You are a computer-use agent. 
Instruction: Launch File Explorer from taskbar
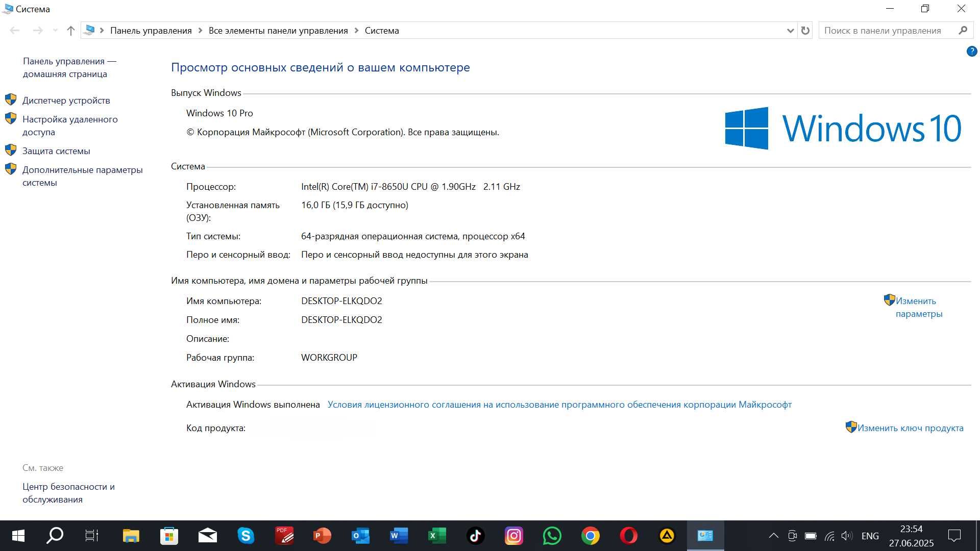[x=131, y=536]
